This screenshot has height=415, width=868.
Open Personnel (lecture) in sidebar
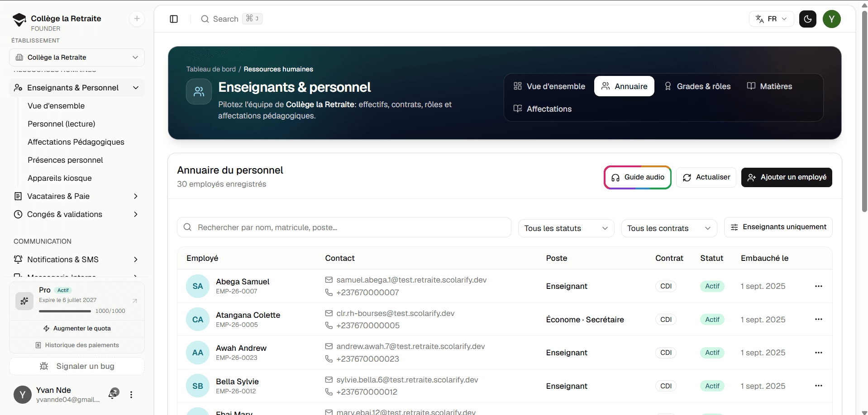coord(62,124)
